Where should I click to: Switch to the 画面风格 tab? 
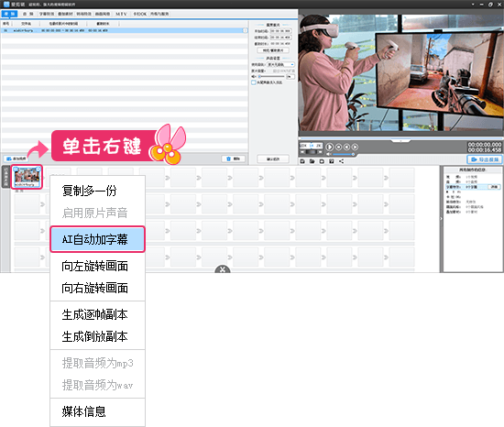click(x=103, y=14)
